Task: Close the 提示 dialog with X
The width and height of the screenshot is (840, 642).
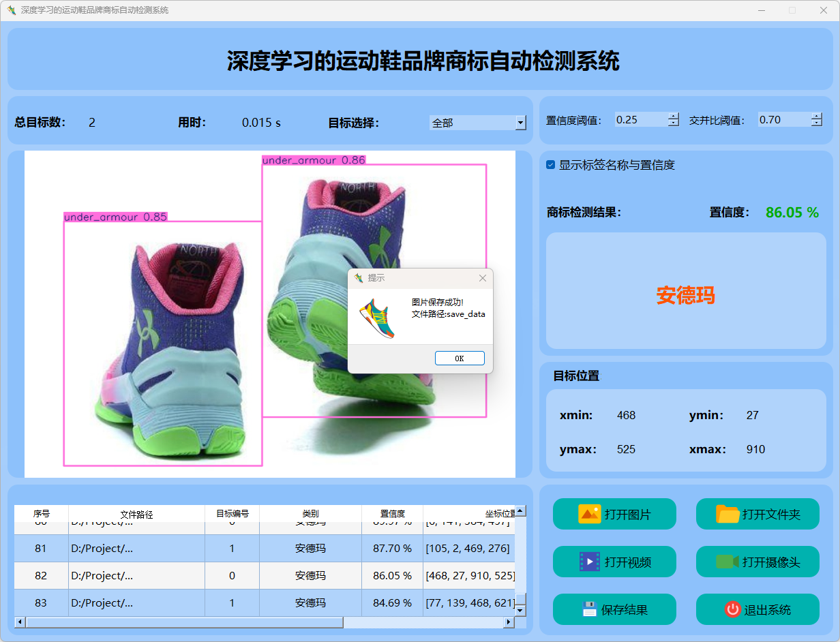Action: click(483, 278)
